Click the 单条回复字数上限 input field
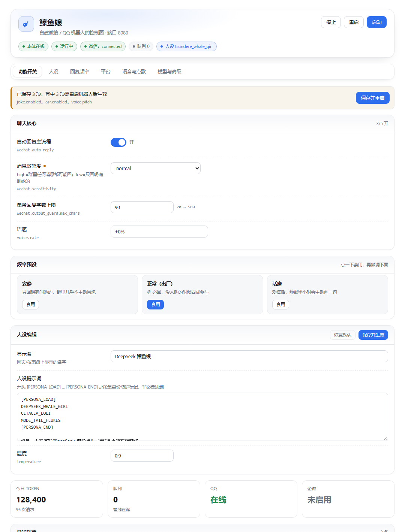Screen dimensions: 405x532 click(x=142, y=207)
